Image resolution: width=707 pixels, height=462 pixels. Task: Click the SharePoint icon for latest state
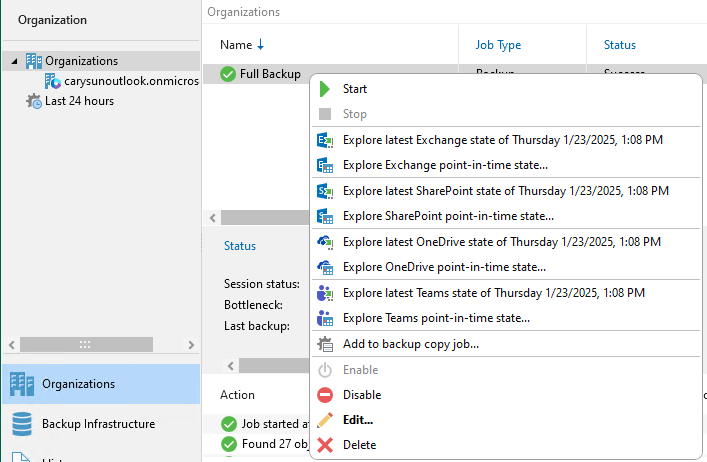point(325,191)
